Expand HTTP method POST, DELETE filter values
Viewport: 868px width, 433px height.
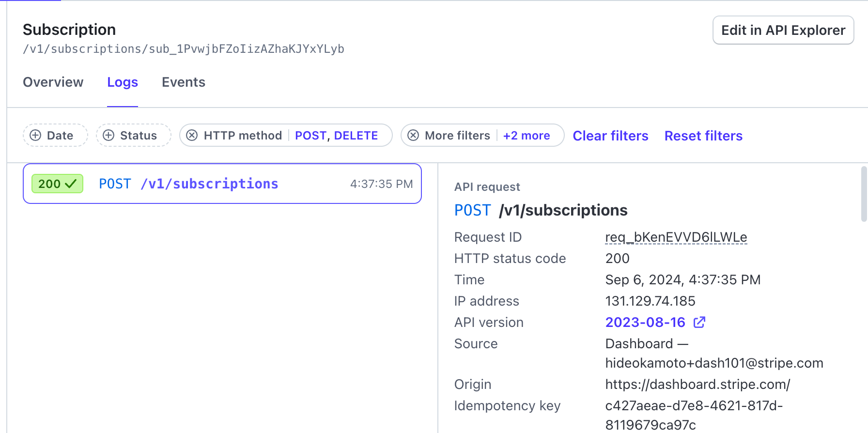(336, 136)
